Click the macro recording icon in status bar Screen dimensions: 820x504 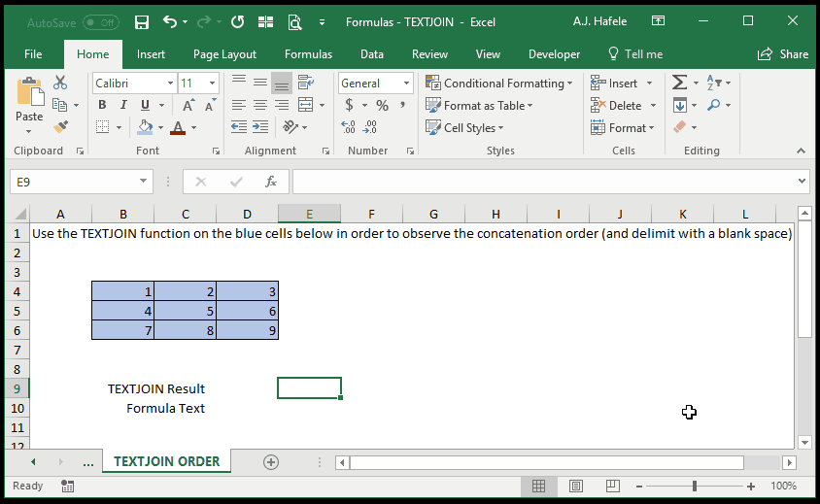pos(67,487)
